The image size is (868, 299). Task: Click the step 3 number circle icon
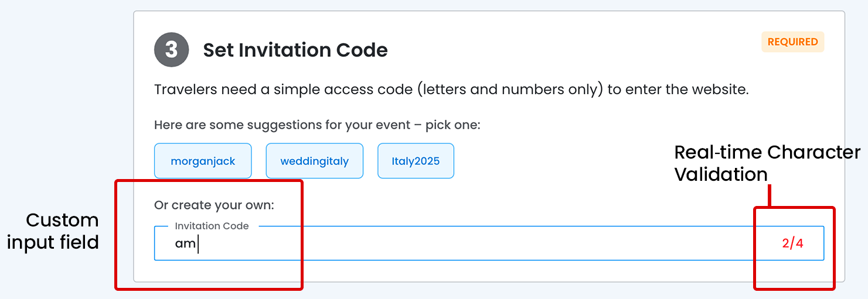pos(171,50)
